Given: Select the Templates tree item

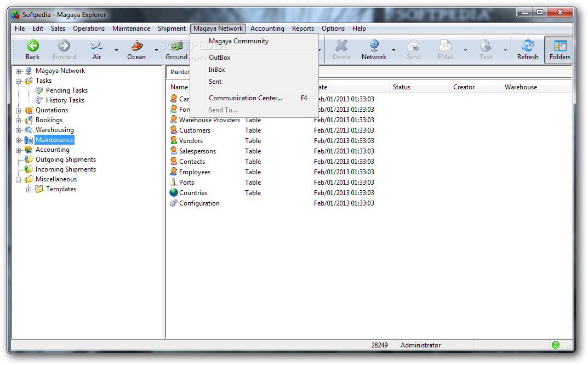Looking at the screenshot, I should (x=61, y=189).
